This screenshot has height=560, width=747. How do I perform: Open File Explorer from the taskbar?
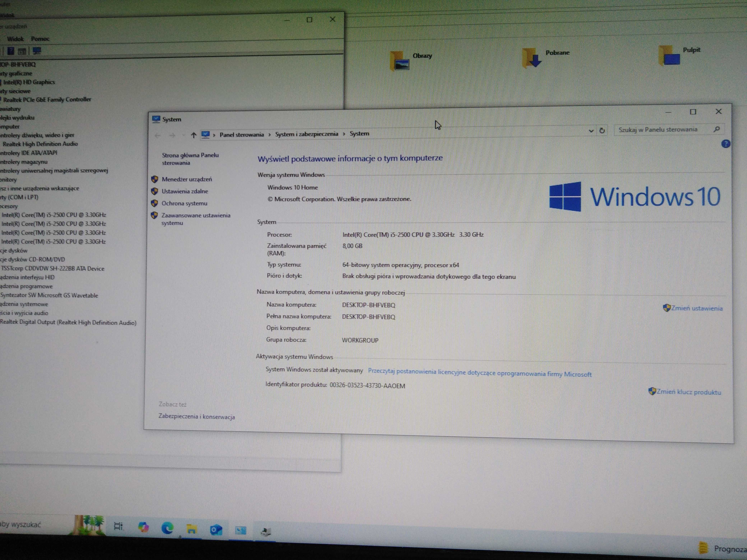191,529
